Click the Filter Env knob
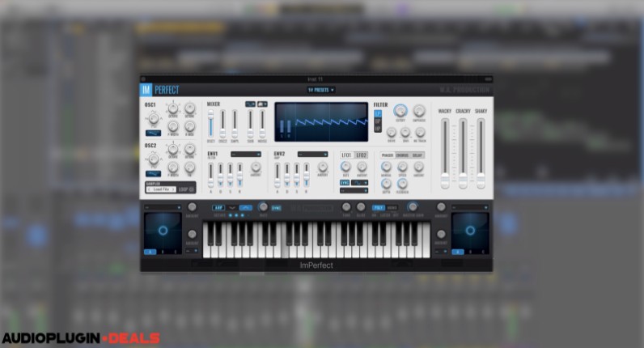Screen dimensions: 644x348 405,132
